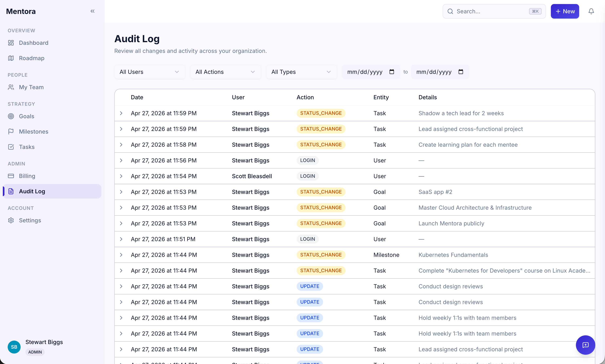
Task: Click the Dashboard grid icon
Action: 11,43
